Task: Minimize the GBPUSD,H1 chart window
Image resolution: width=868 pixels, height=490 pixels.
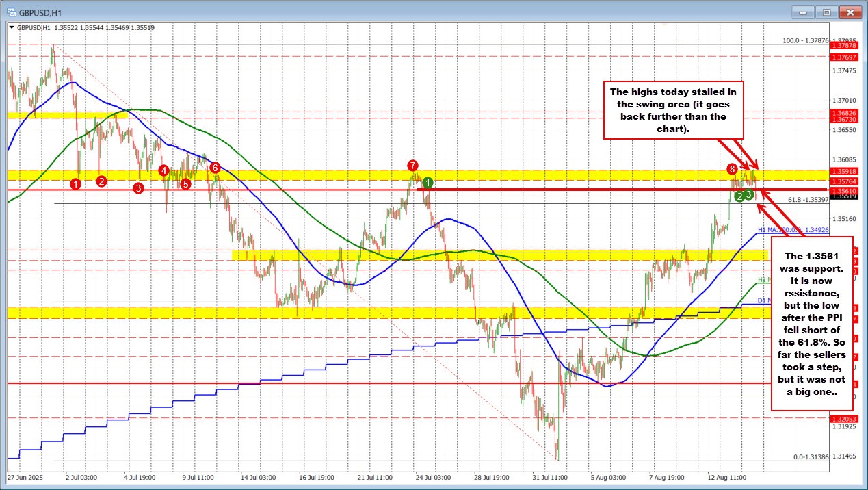Action: click(803, 12)
